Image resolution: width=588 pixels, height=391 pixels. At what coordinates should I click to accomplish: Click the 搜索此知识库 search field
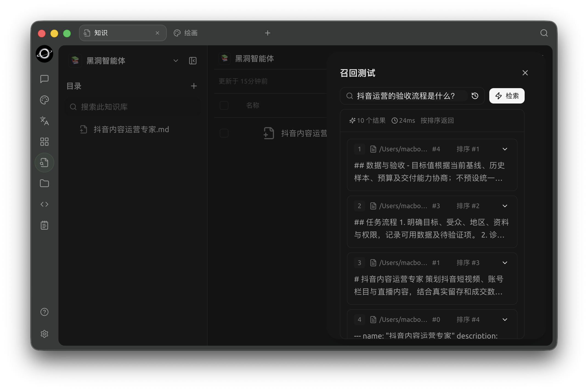pyautogui.click(x=133, y=107)
